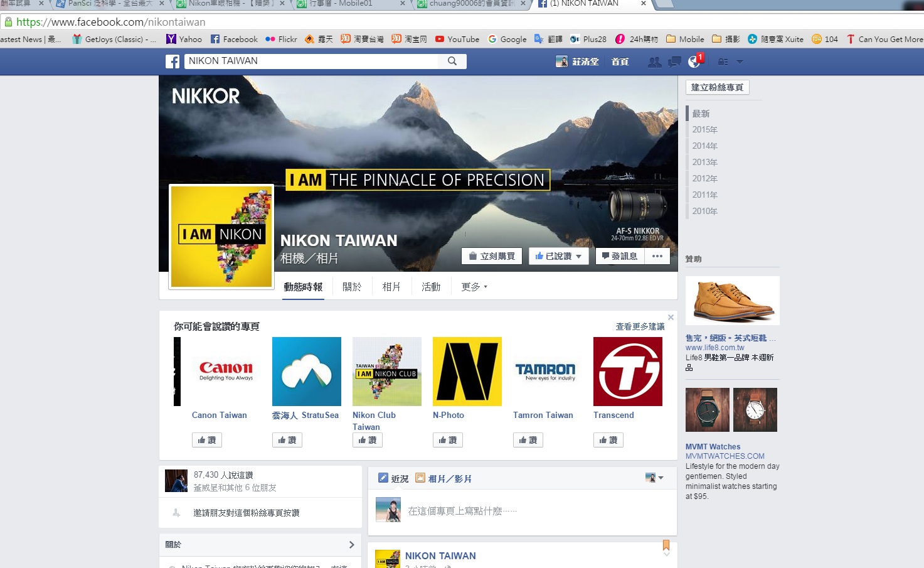The width and height of the screenshot is (924, 568).
Task: Open Life8 boots ad image
Action: coord(733,301)
